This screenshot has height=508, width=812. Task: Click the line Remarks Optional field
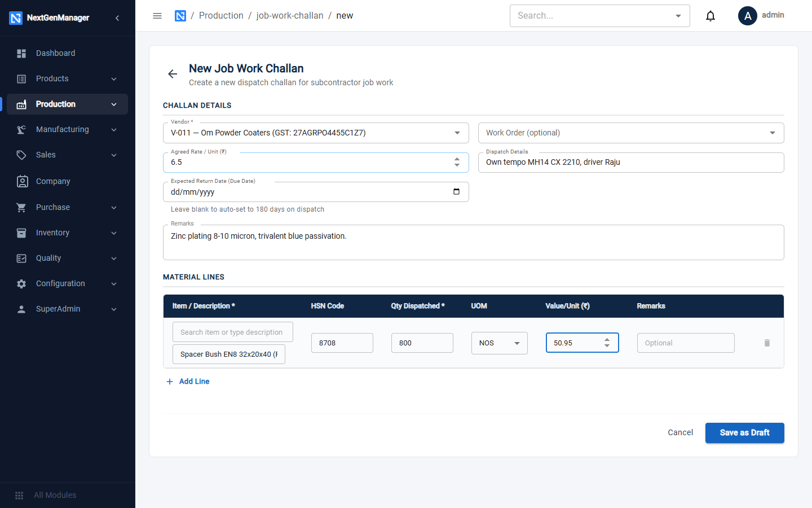click(686, 343)
